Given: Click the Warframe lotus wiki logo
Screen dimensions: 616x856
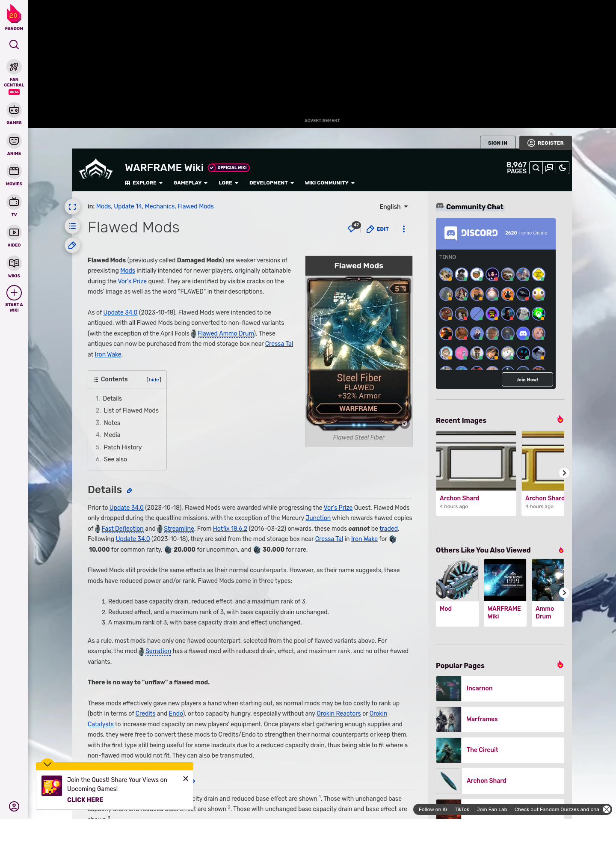Looking at the screenshot, I should pos(96,169).
